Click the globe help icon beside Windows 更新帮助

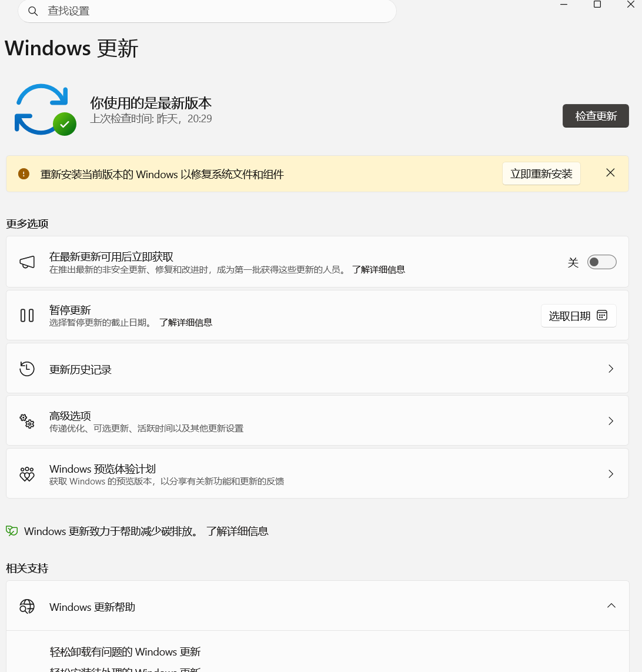(x=27, y=606)
